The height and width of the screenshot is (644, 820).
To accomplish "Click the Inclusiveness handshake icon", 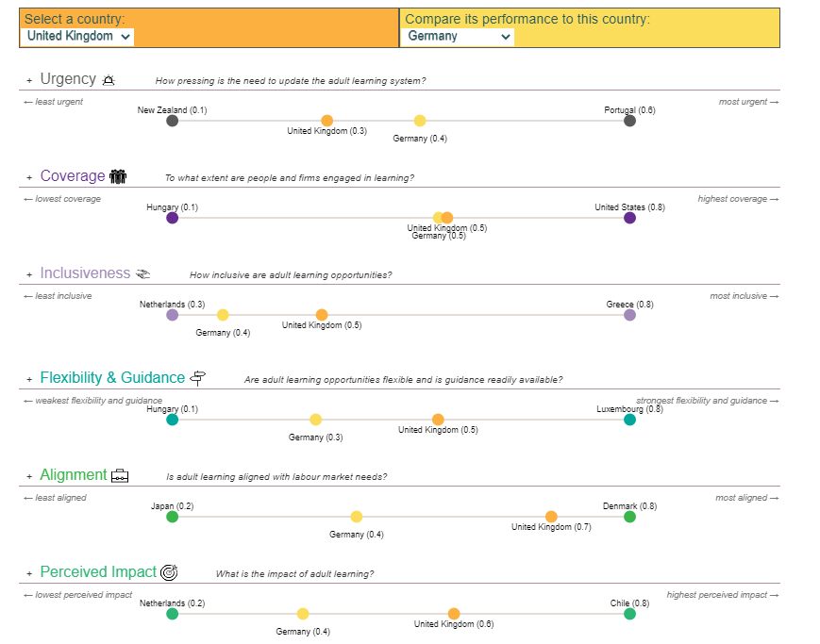I will pos(143,274).
